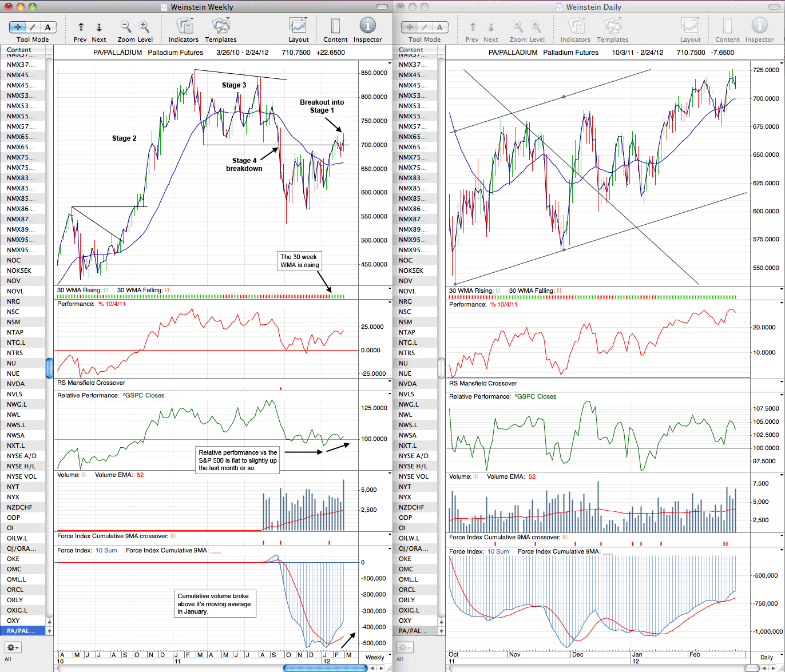Select crosshair tool mode in Weekly toolbar
The height and width of the screenshot is (672, 785).
(18, 27)
